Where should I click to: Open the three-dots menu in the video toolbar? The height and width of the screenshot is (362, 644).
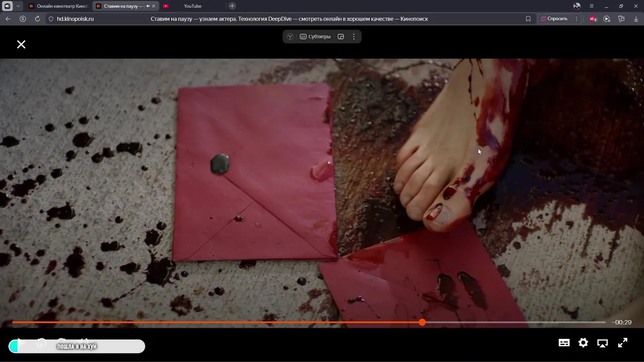(x=354, y=37)
